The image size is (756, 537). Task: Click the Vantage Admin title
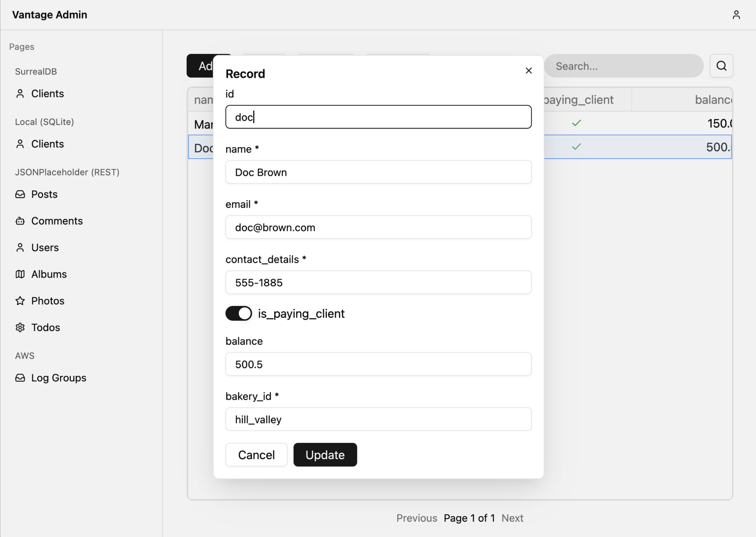pyautogui.click(x=49, y=15)
